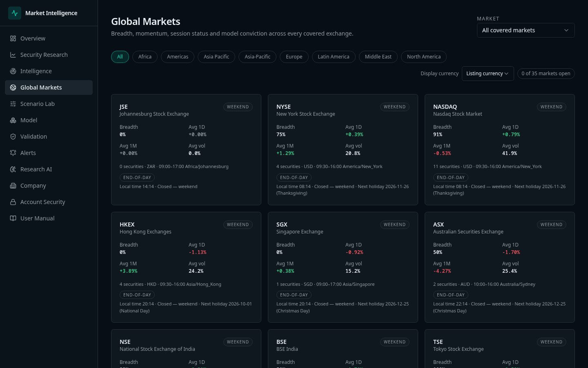Click the Singapore Exchange name
This screenshot has height=368, width=588.
coord(300,232)
